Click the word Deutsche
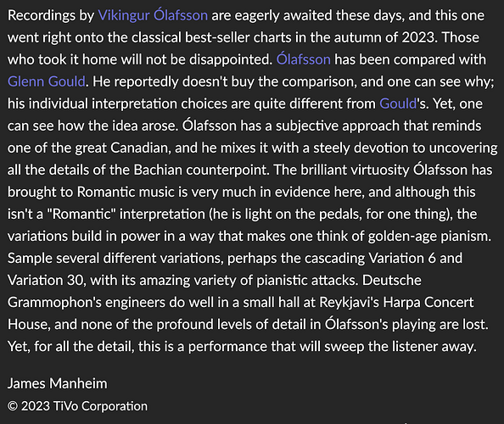The image size is (504, 424). pos(392,280)
